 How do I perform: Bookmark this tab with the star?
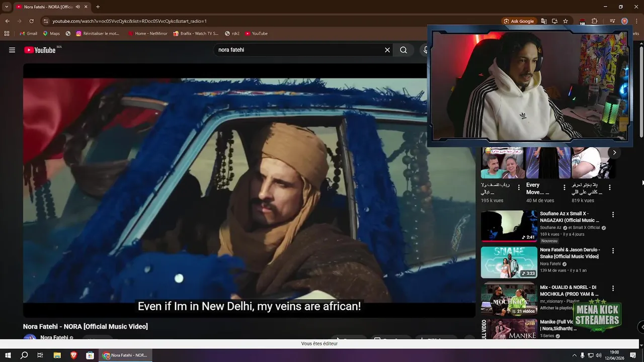[566, 21]
